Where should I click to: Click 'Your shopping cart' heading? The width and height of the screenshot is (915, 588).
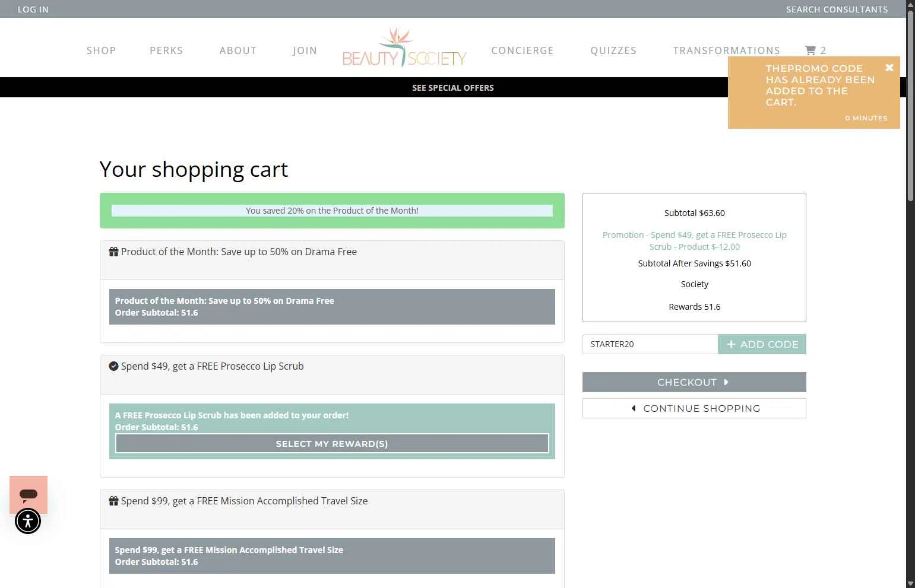(x=194, y=170)
